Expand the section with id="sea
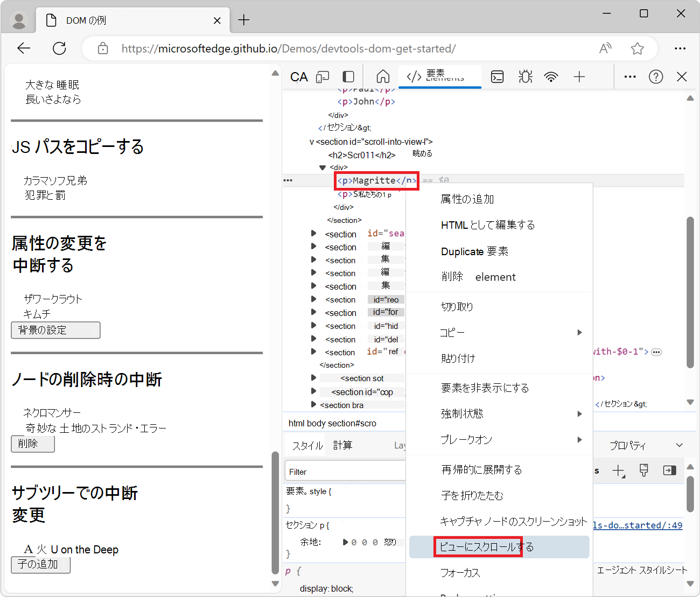Image resolution: width=700 pixels, height=597 pixels. click(x=313, y=234)
